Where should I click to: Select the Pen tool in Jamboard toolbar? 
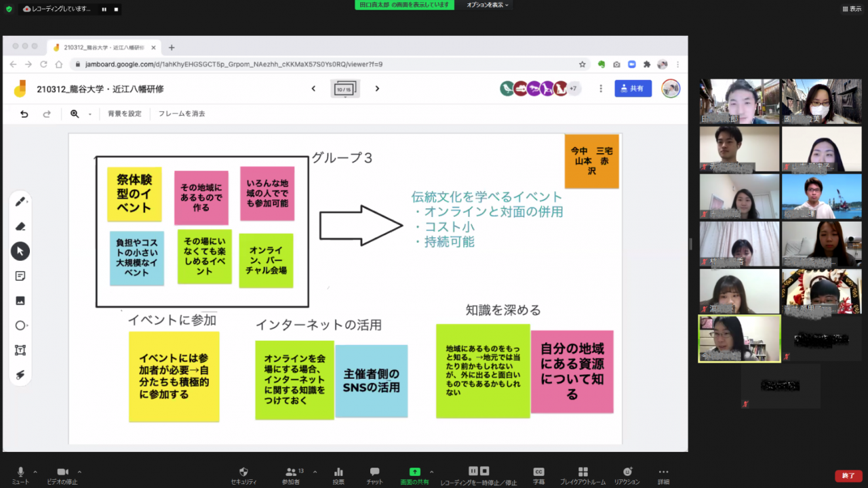[20, 202]
